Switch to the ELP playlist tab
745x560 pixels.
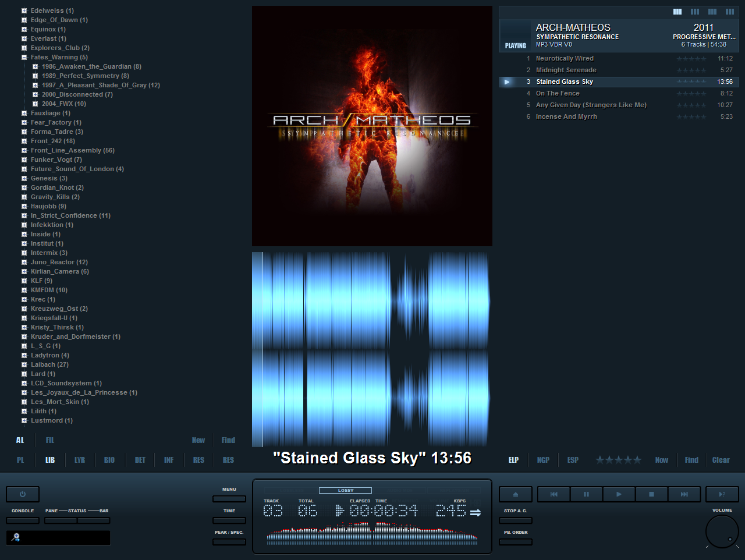(513, 460)
